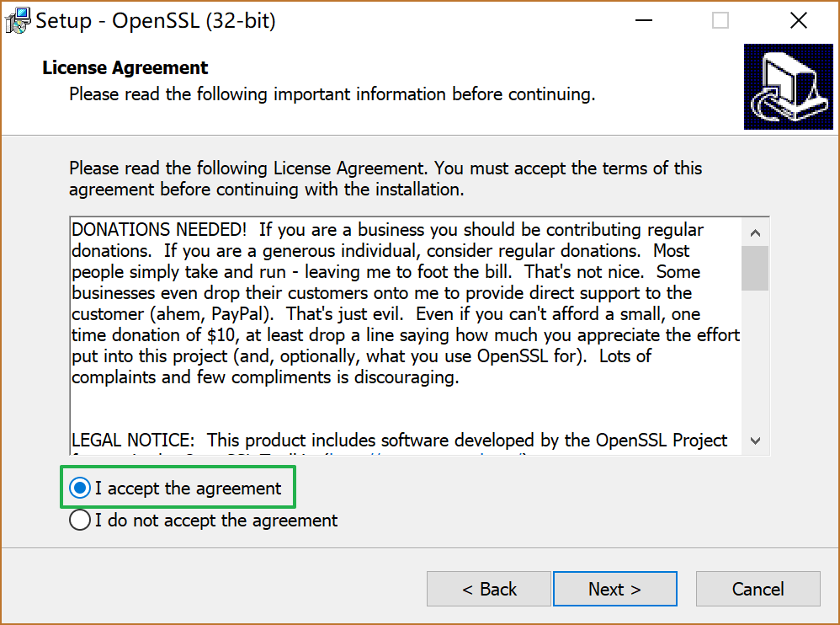Close the OpenSSL Setup window
This screenshot has width=840, height=625.
798,21
